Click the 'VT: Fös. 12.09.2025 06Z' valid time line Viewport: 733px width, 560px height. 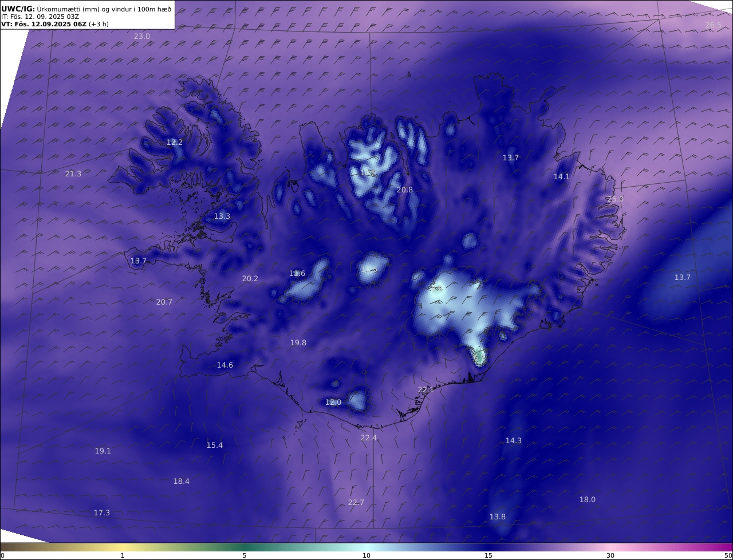(x=55, y=24)
